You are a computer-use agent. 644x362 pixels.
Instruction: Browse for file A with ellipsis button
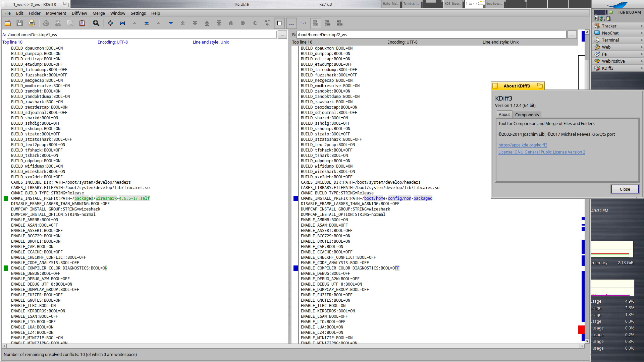[x=282, y=35]
